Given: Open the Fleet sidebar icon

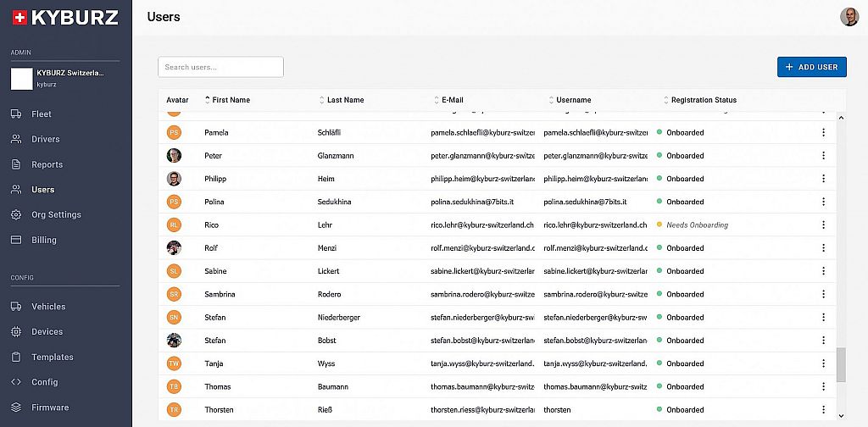Looking at the screenshot, I should point(15,114).
